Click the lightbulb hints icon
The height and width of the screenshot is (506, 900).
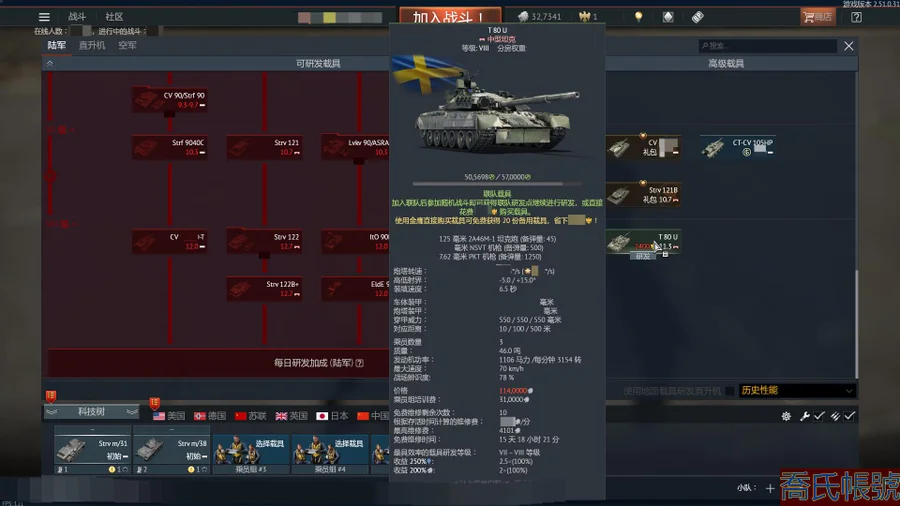pyautogui.click(x=638, y=17)
